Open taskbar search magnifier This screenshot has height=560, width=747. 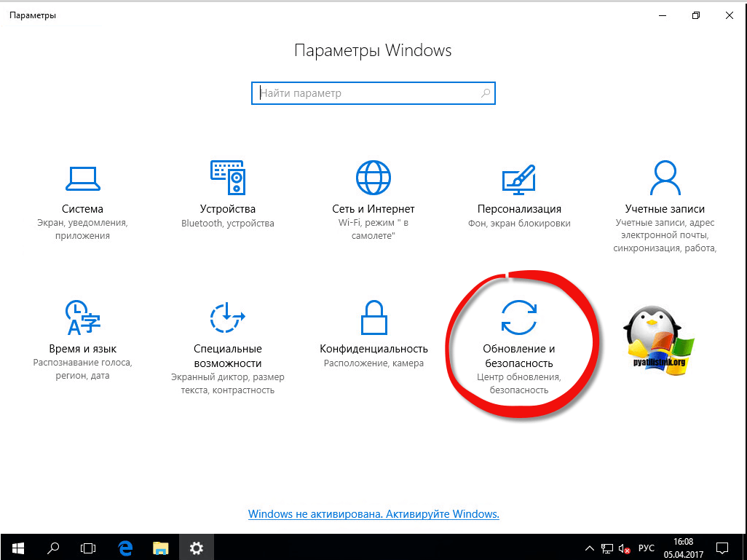point(53,548)
